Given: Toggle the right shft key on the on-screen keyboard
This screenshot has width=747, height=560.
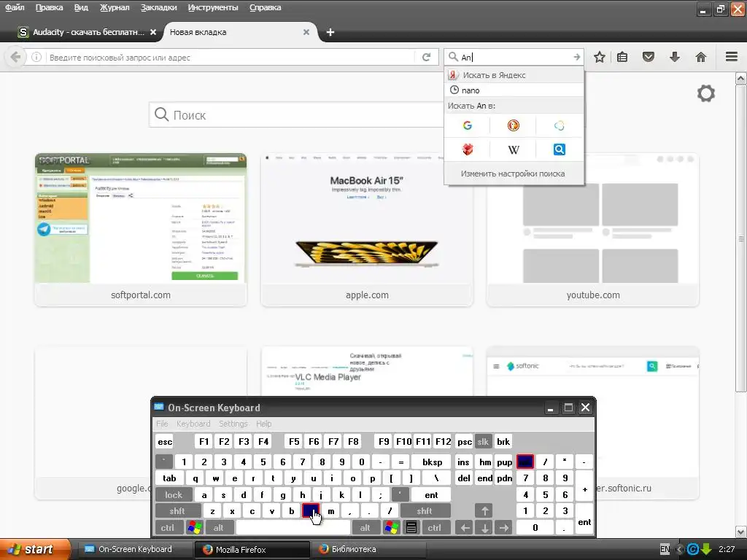Looking at the screenshot, I should tap(425, 511).
